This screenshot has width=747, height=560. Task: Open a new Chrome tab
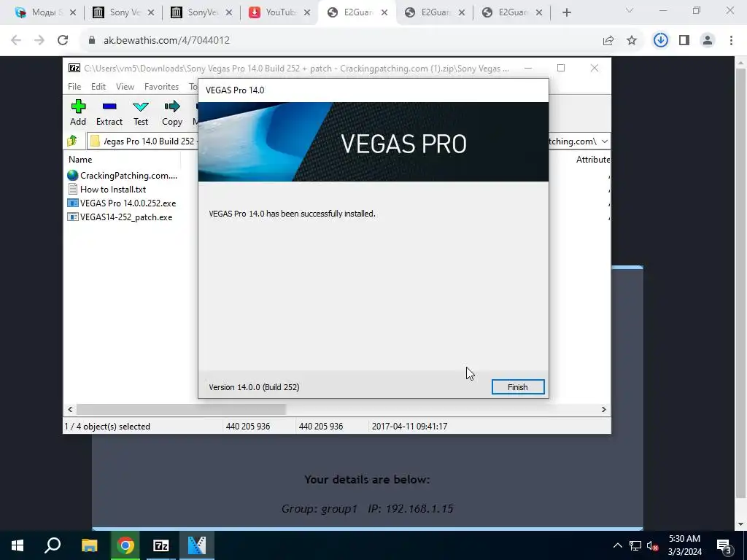tap(566, 13)
